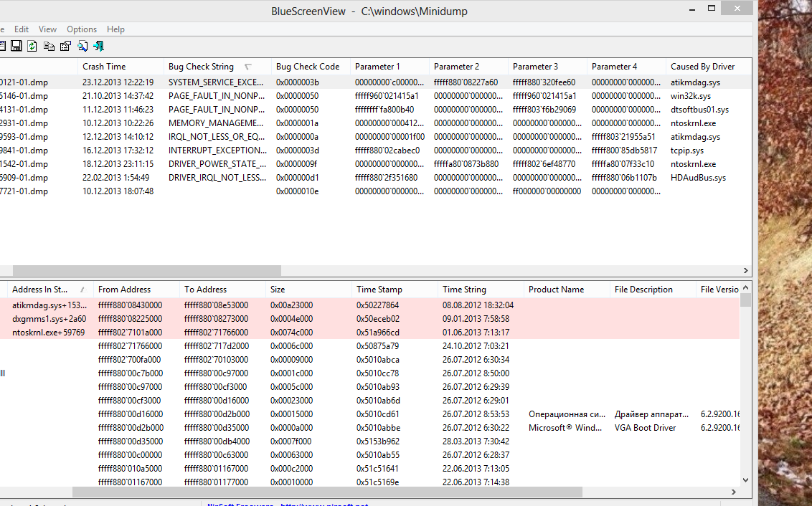Viewport: 812px width, 506px height.
Task: Click the HDAudBus.sys driver cell
Action: pos(698,178)
